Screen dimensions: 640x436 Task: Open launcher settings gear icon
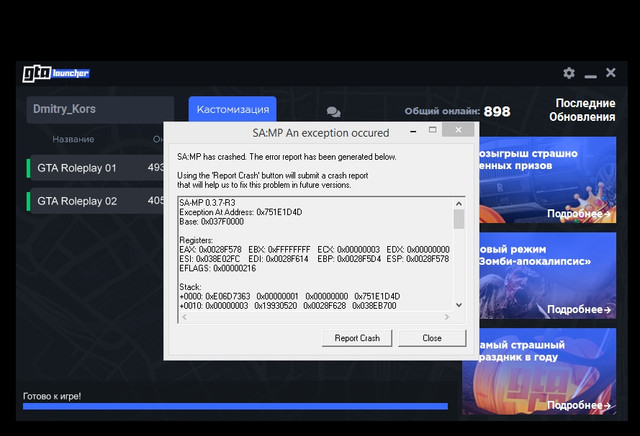point(569,73)
